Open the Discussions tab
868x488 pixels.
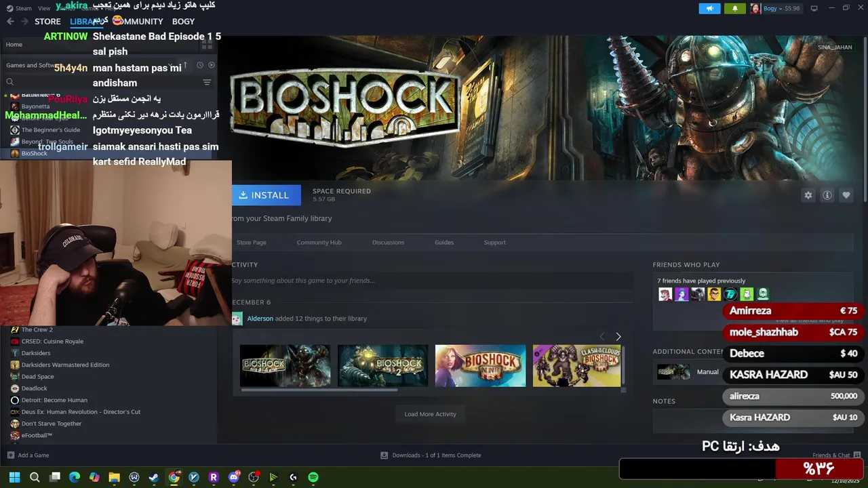pyautogui.click(x=388, y=243)
